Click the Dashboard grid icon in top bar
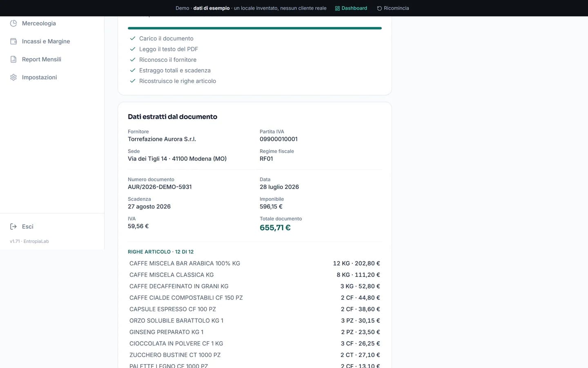The width and height of the screenshot is (588, 368). pos(337,8)
